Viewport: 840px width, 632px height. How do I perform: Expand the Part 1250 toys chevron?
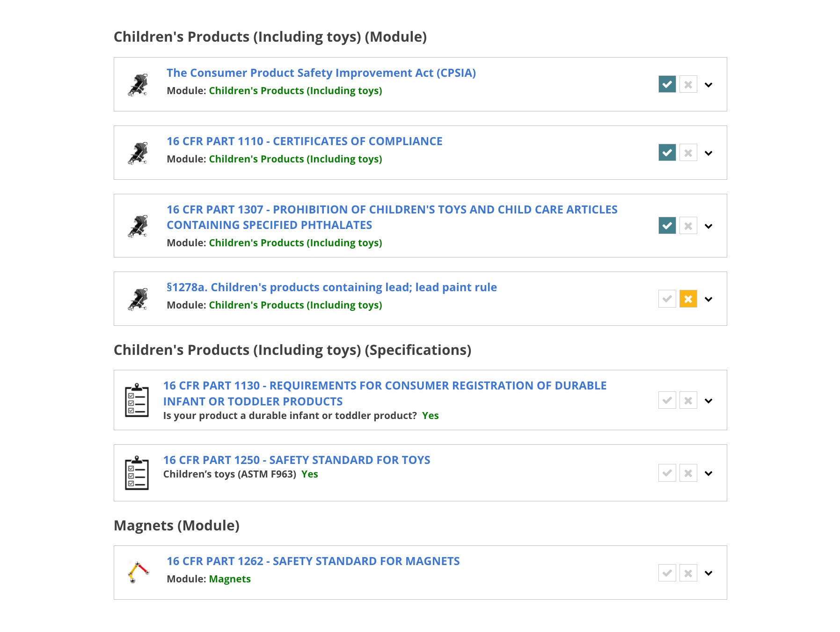tap(709, 473)
